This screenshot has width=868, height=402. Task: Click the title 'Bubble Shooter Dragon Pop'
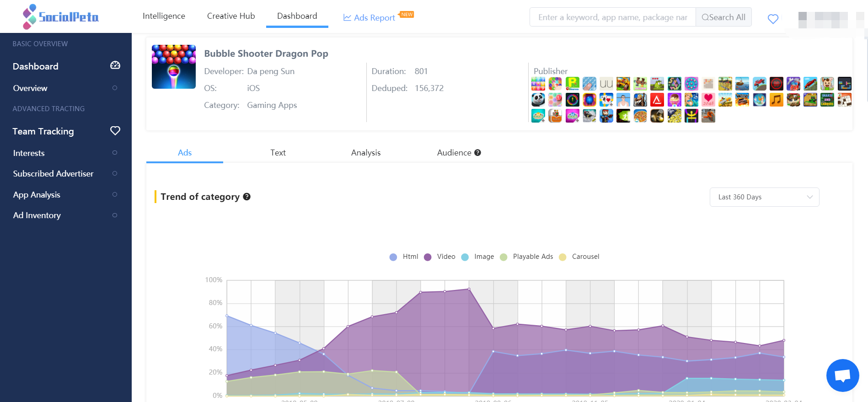click(266, 54)
